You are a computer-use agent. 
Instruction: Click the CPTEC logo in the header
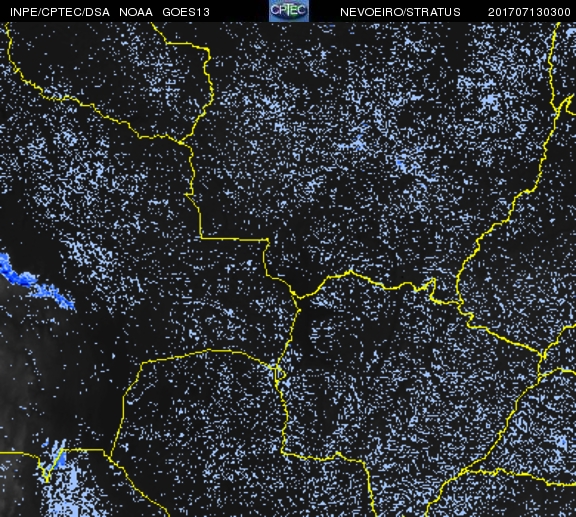click(289, 11)
